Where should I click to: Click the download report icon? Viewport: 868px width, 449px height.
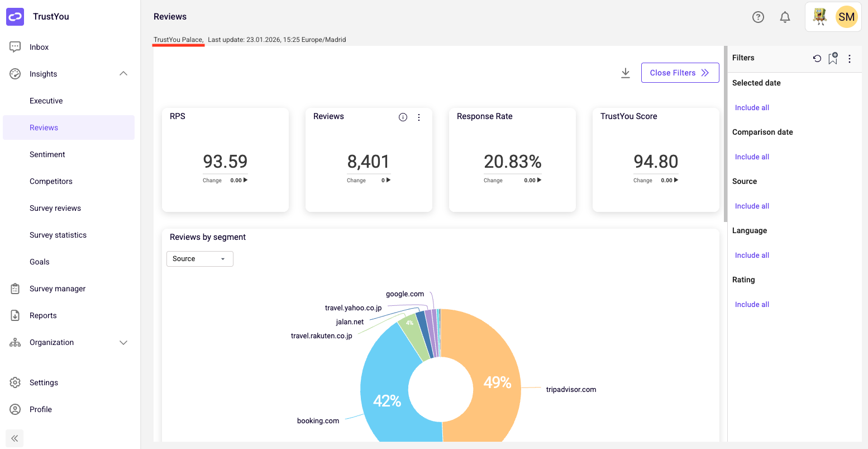coord(626,73)
